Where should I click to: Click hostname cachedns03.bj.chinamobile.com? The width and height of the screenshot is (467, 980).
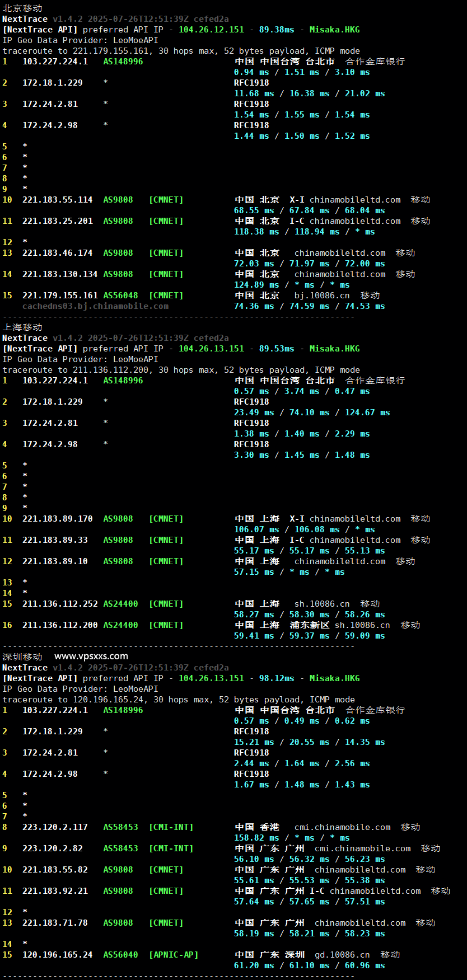pyautogui.click(x=95, y=306)
